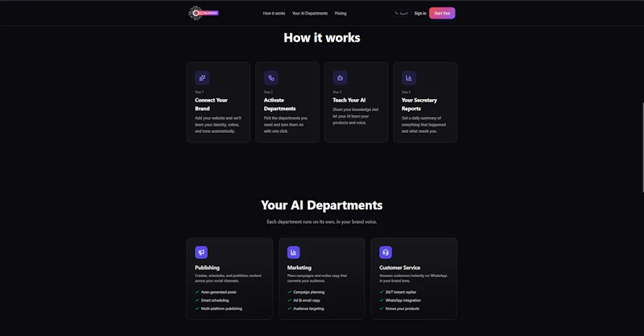Select the Audience targeting text
This screenshot has width=644, height=336.
[x=308, y=309]
